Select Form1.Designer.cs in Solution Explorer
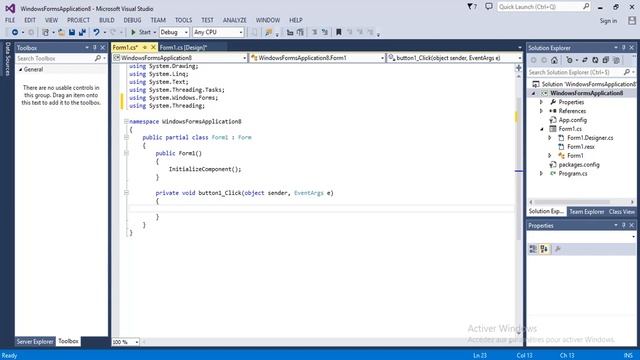The width and height of the screenshot is (640, 360). coord(590,138)
